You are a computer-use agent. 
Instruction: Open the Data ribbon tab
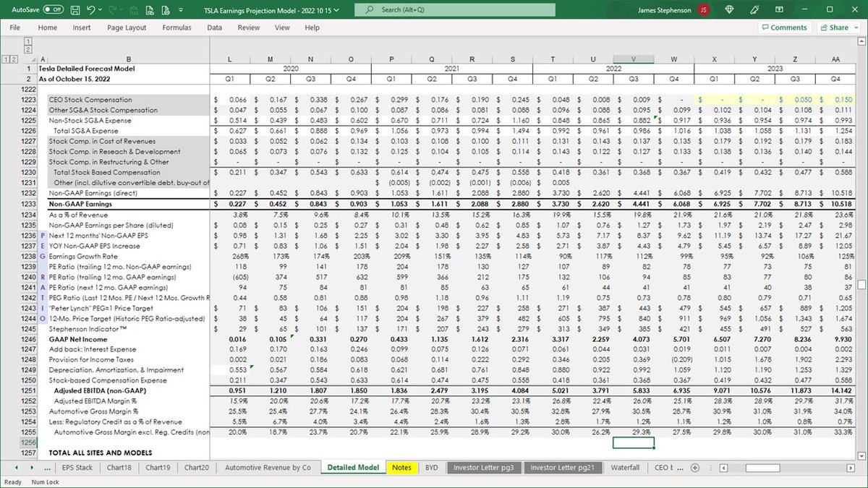click(215, 27)
